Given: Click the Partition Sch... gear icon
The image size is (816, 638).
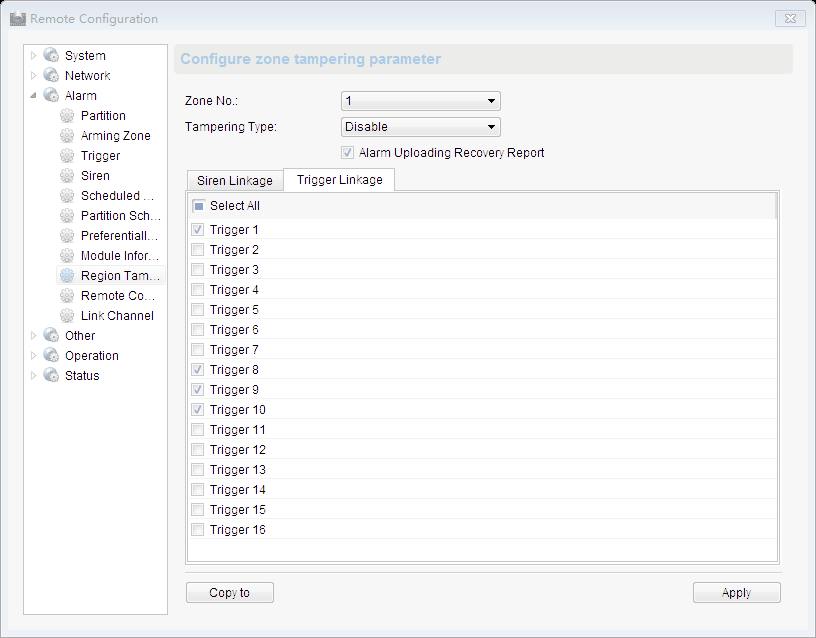Looking at the screenshot, I should coord(67,215).
